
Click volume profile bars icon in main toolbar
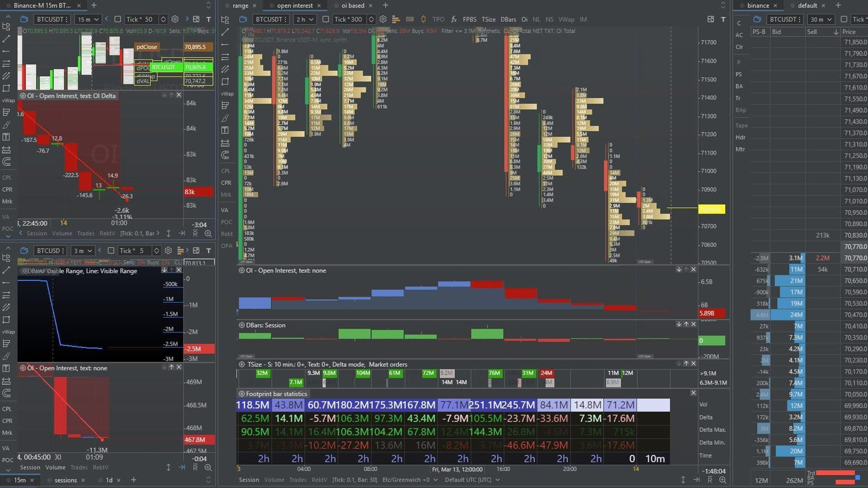[x=396, y=19]
